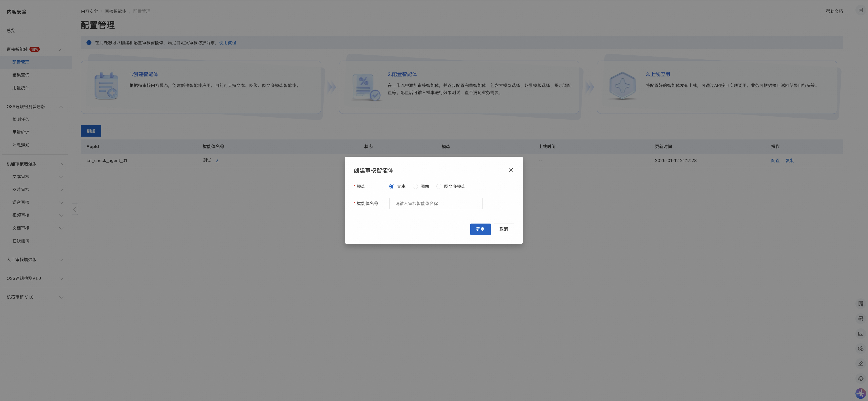This screenshot has height=401, width=868.
Task: Select the 文本 modality radio button
Action: [x=391, y=186]
